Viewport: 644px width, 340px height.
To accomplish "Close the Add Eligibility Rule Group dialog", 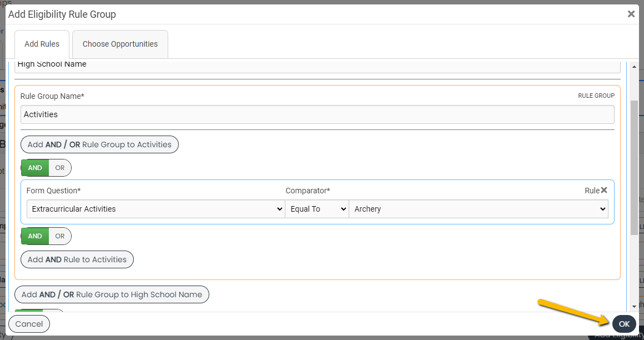I will click(631, 14).
